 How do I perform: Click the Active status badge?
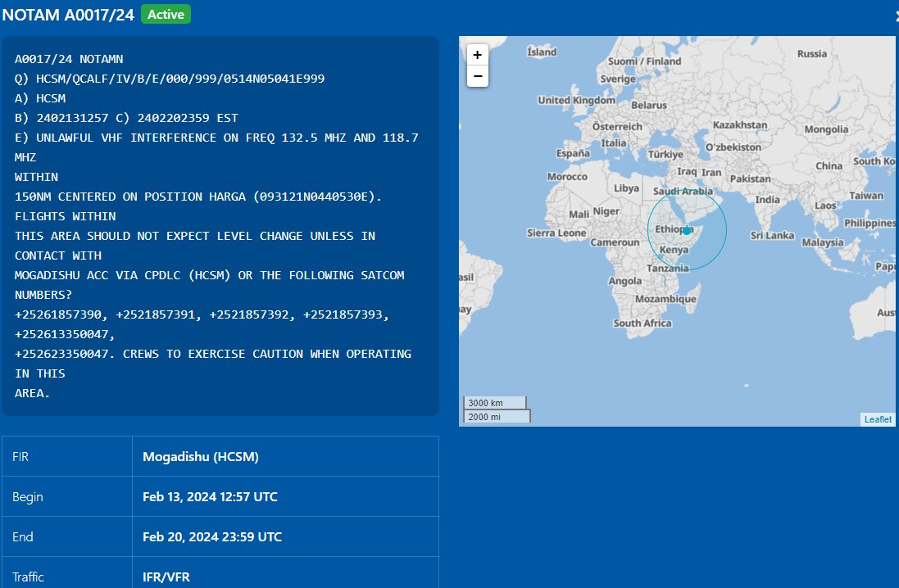click(166, 14)
